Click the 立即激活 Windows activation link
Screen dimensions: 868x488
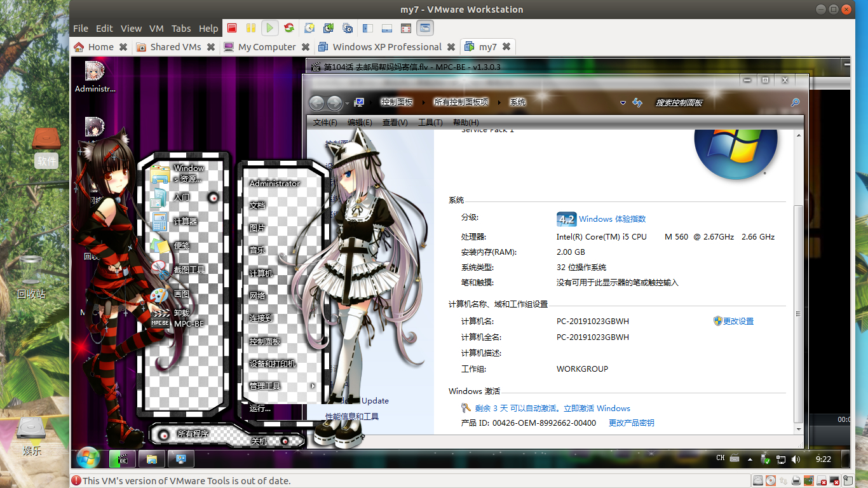pos(596,409)
